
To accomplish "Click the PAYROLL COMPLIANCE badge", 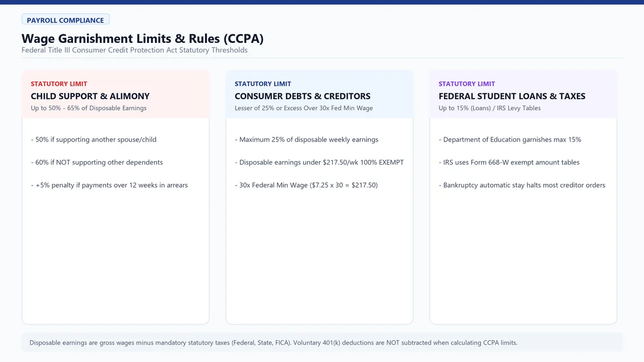I will click(x=65, y=20).
